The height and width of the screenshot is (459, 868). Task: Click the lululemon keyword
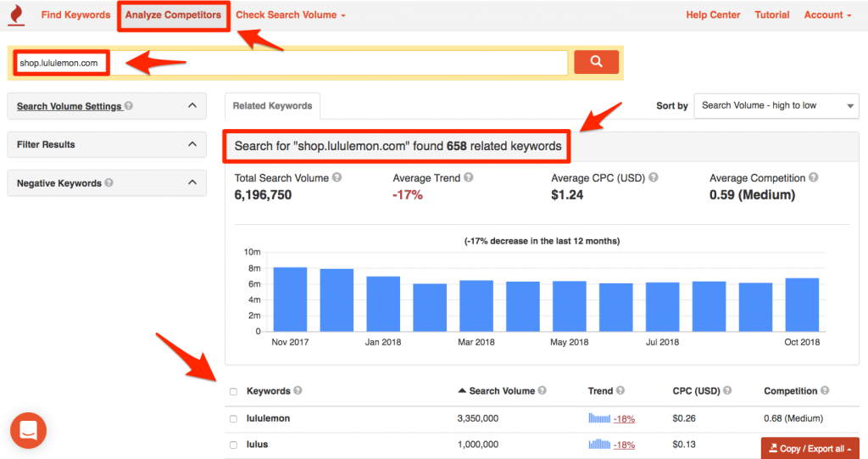(268, 418)
